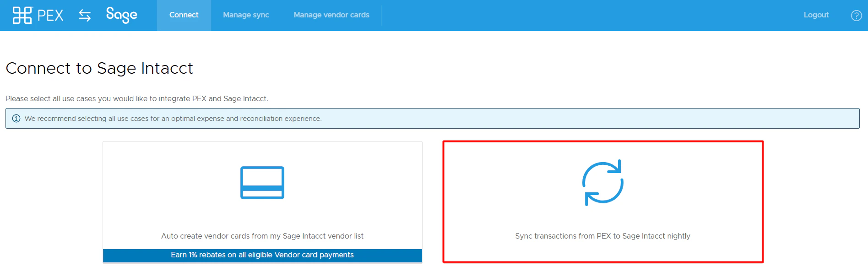The height and width of the screenshot is (272, 868).
Task: Click the 'Please select all use cases' instruction
Action: [x=137, y=98]
